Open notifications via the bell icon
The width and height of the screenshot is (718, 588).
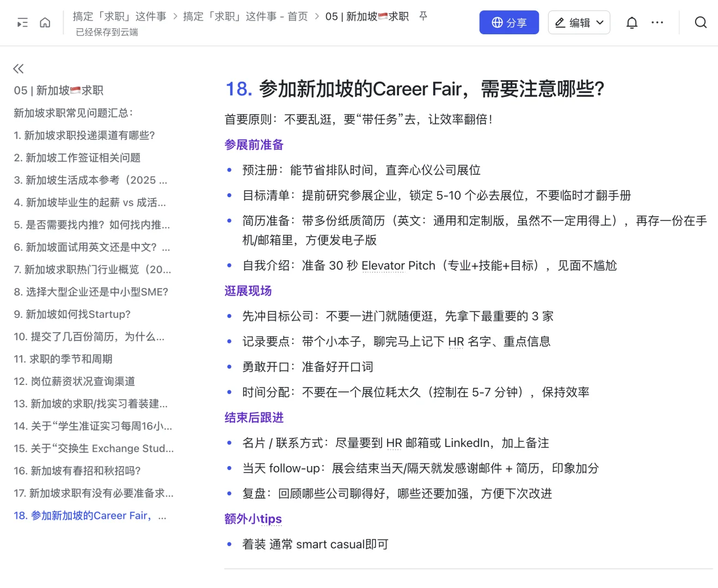click(631, 22)
